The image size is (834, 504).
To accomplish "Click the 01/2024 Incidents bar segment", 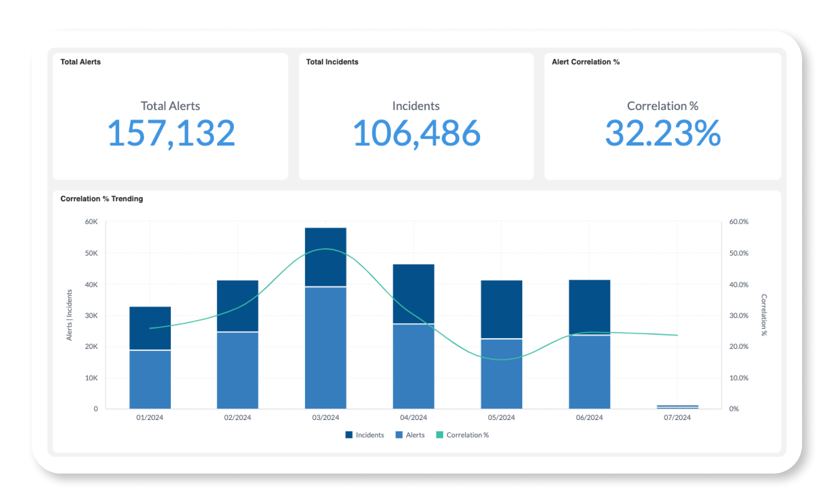I will point(150,328).
